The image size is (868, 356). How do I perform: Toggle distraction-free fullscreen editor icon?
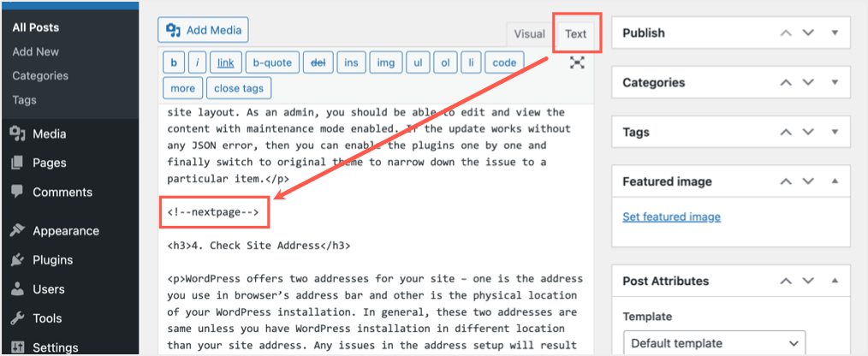pyautogui.click(x=578, y=62)
